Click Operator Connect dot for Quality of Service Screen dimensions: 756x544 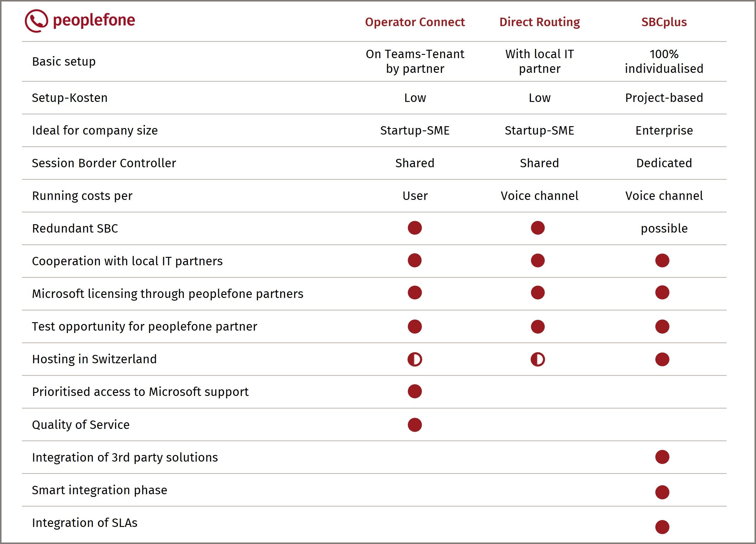coord(415,425)
